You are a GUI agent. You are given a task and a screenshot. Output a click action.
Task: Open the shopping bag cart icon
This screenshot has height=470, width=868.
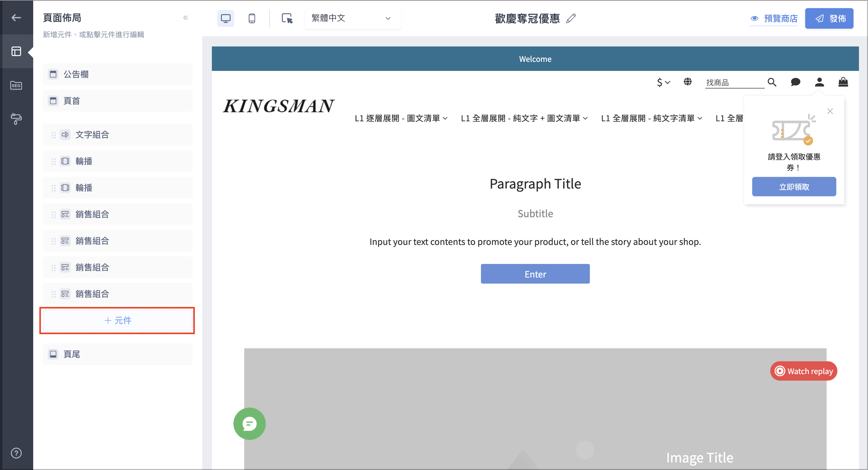(843, 82)
